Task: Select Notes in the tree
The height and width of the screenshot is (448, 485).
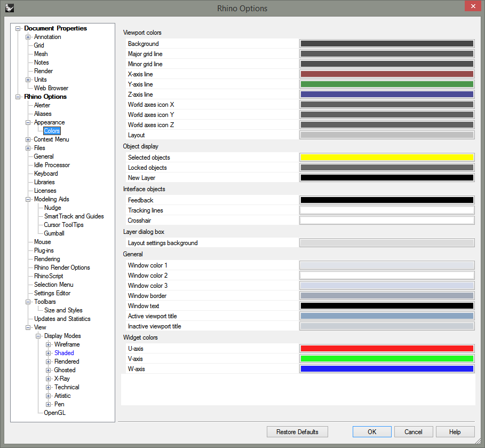Action: click(x=42, y=62)
